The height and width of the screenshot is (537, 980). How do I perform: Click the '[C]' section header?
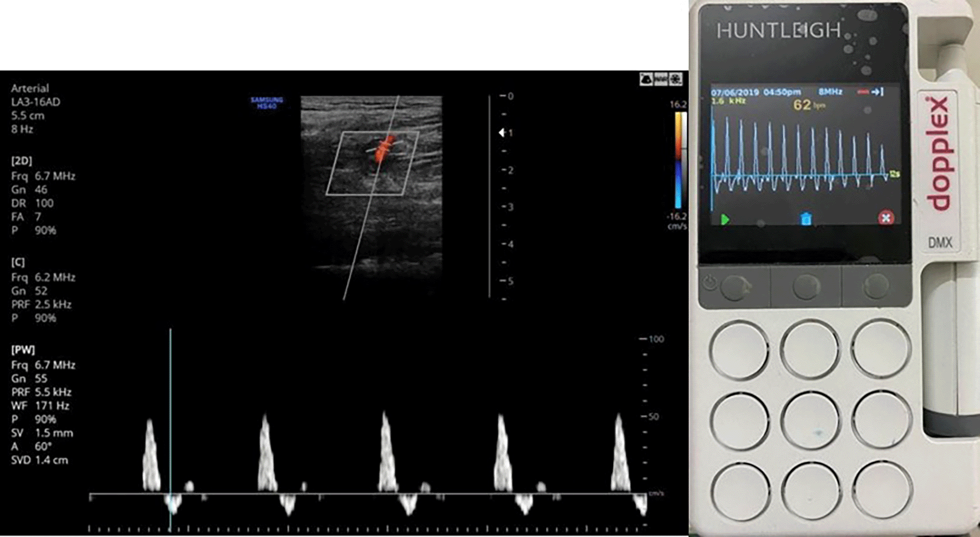pyautogui.click(x=18, y=262)
